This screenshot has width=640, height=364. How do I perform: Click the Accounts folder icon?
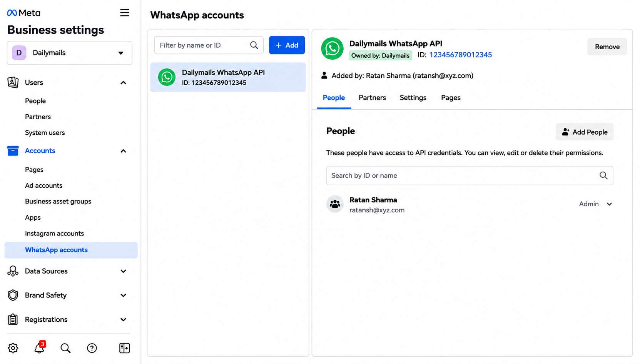(13, 151)
